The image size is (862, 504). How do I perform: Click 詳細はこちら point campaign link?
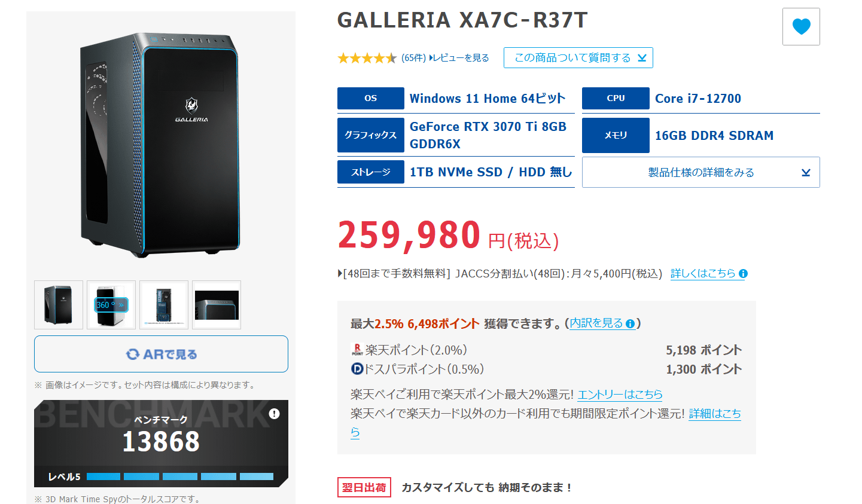tap(715, 414)
